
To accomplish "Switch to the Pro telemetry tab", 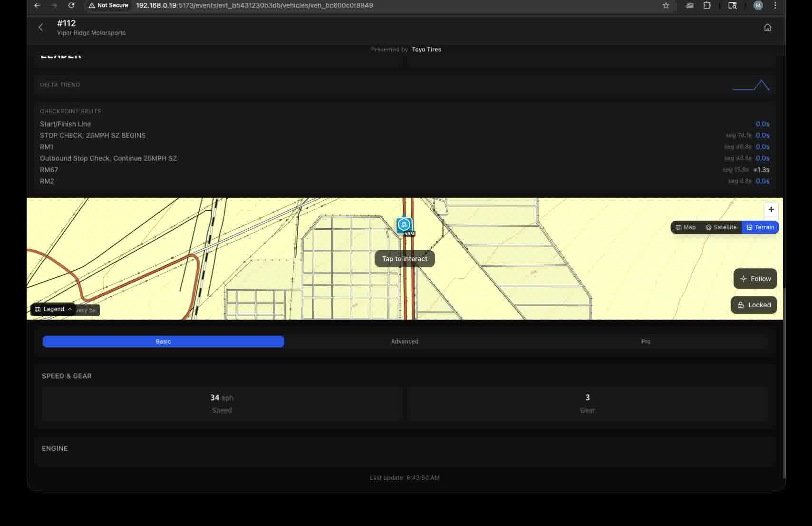I will click(x=645, y=341).
